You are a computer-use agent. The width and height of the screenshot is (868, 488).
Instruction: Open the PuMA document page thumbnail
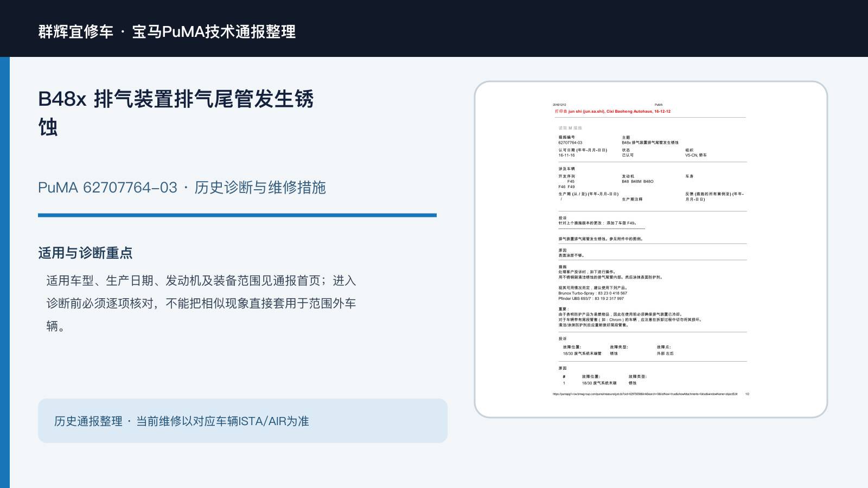click(651, 249)
